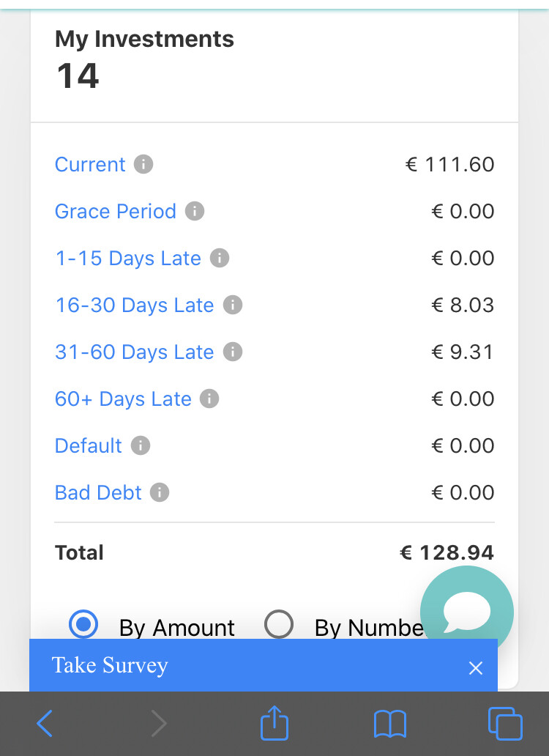Show info for 1-15 Days Late

(x=220, y=258)
